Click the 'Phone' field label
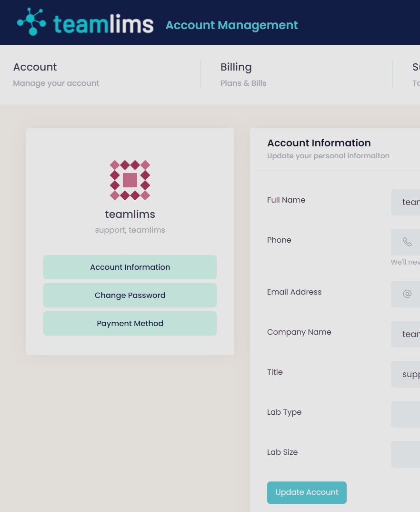The width and height of the screenshot is (420, 512). (x=279, y=240)
